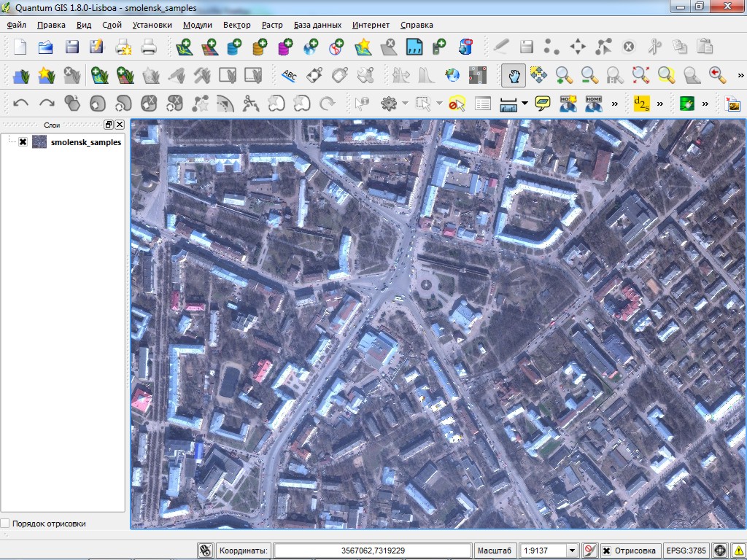Open an existing project via folder icon
The image size is (747, 560).
[46, 47]
